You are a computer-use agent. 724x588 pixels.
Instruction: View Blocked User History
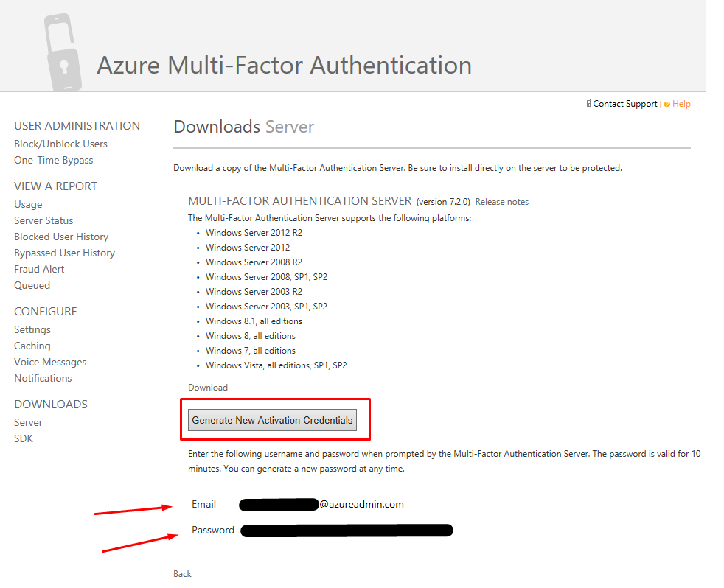(61, 237)
